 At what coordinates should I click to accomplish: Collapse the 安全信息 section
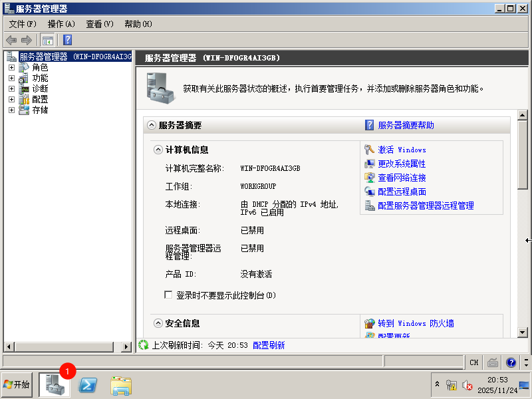point(158,323)
